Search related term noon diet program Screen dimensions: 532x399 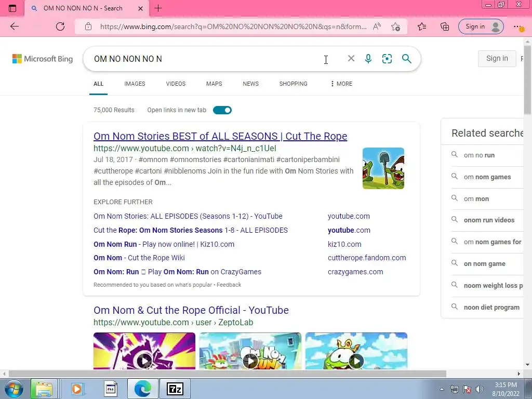click(491, 308)
